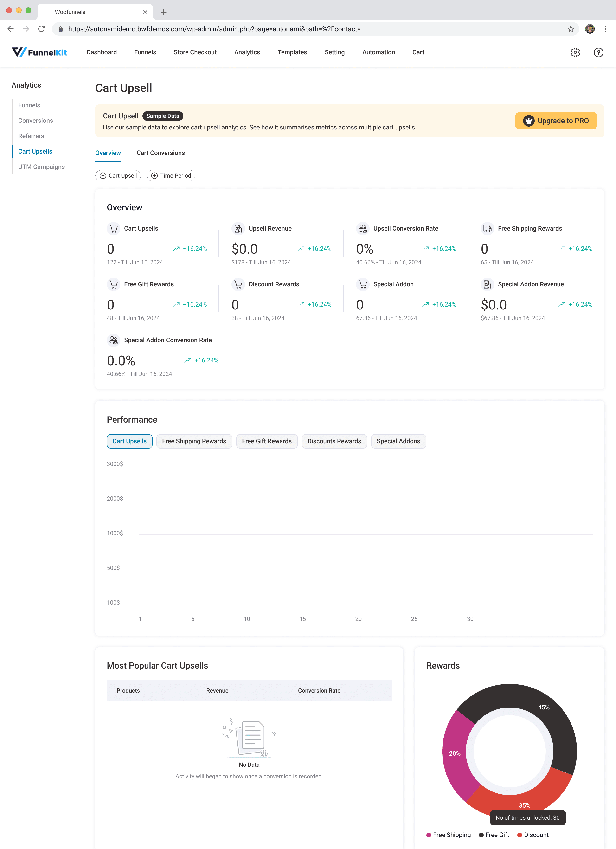This screenshot has height=849, width=616.
Task: Open browser three-dot menu
Action: click(605, 29)
